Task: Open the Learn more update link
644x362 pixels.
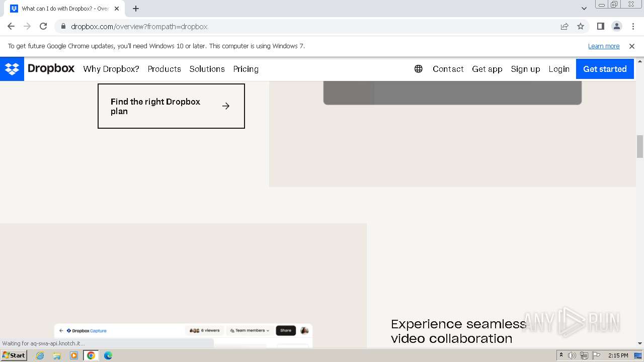Action: 604,46
